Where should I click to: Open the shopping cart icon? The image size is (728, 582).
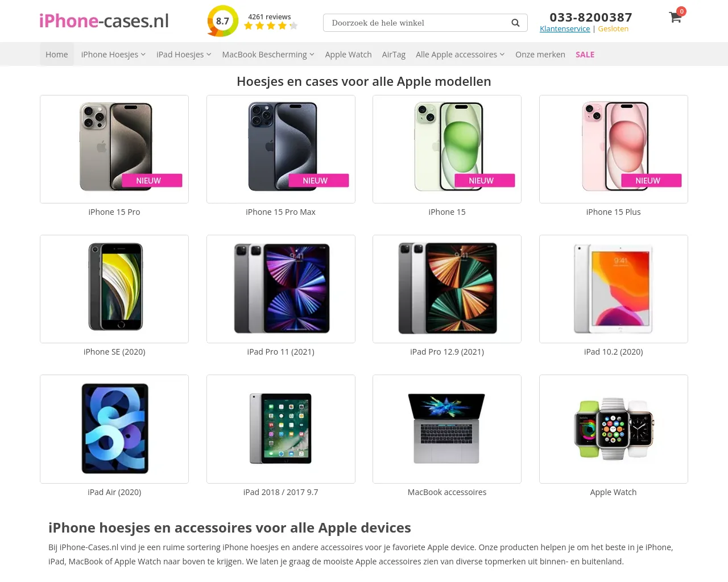pos(676,17)
